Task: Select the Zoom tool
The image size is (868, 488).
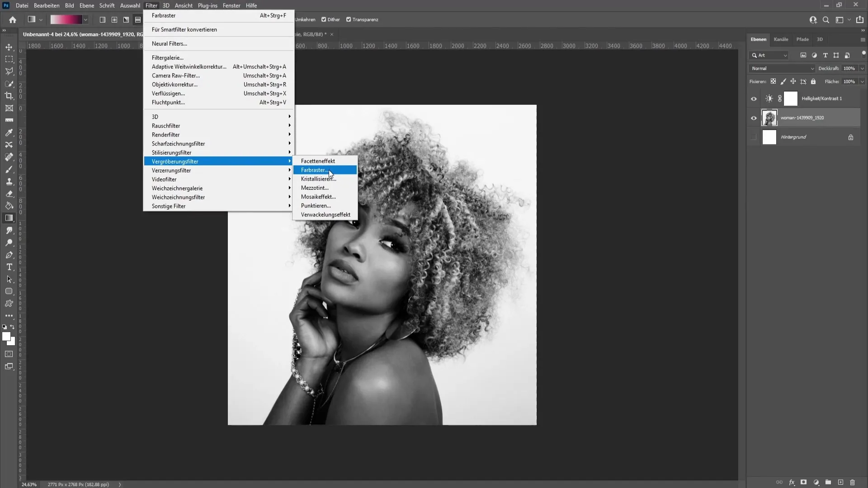Action: pos(9,244)
